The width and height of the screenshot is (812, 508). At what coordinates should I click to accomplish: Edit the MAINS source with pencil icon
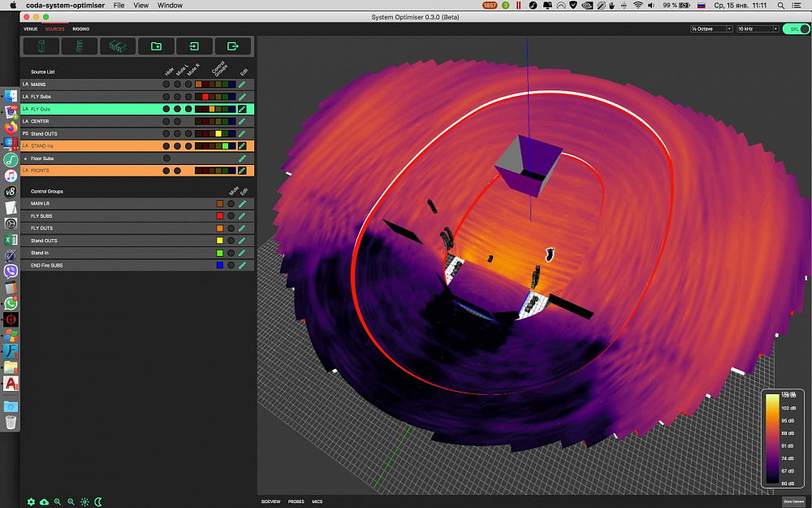point(242,85)
